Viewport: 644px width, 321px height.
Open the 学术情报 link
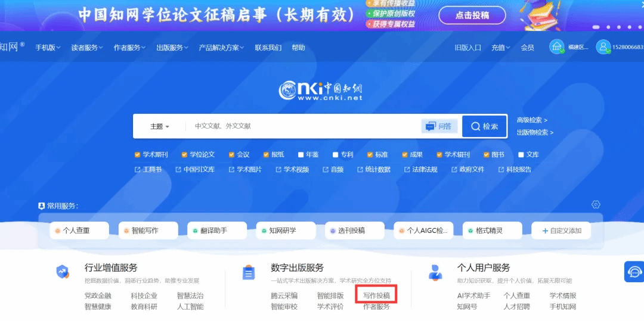coord(563,295)
